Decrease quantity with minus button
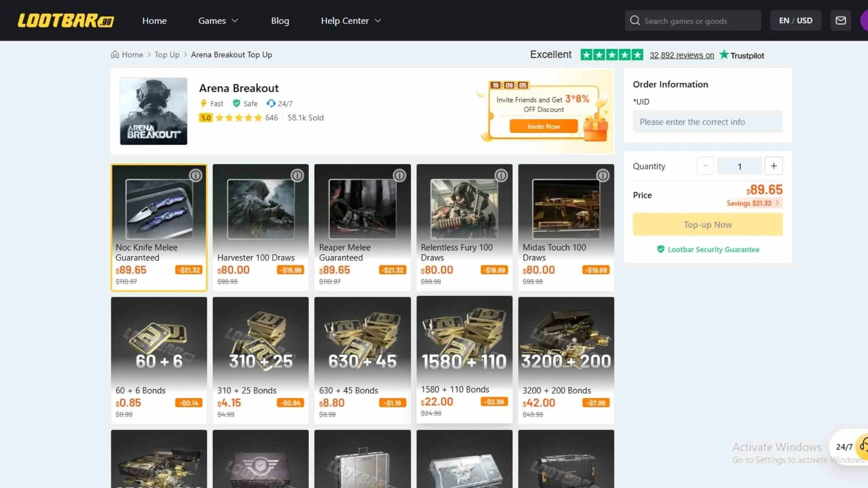 (705, 166)
